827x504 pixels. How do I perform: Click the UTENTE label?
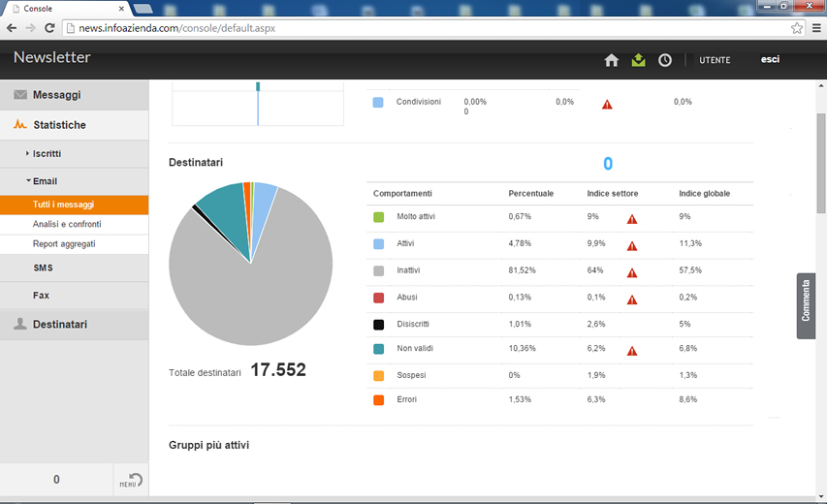[715, 60]
